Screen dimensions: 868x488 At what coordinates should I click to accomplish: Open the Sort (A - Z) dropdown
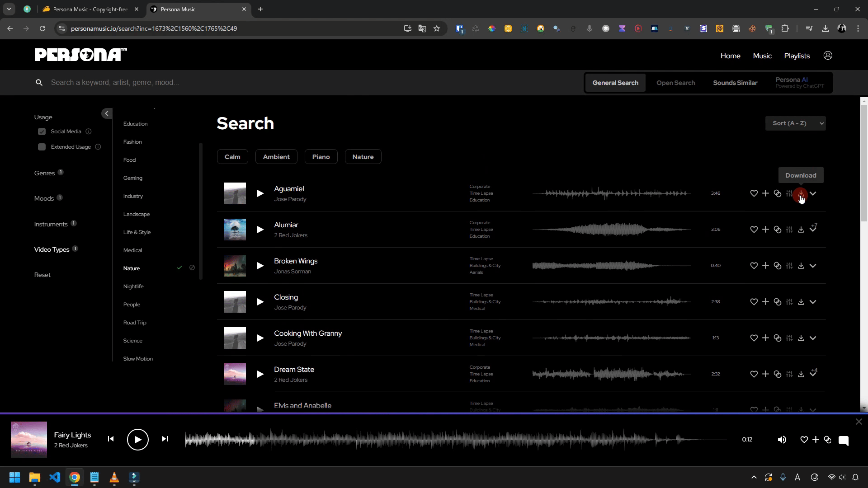(795, 123)
